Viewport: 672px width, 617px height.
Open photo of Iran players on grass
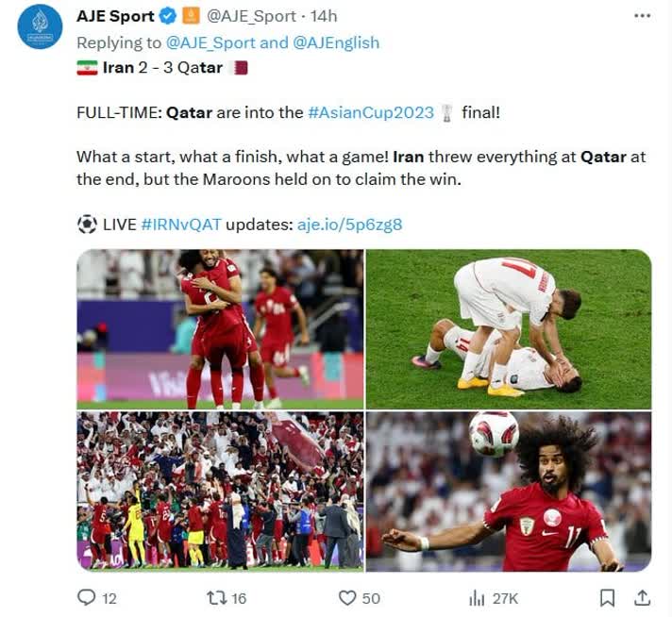tap(509, 329)
